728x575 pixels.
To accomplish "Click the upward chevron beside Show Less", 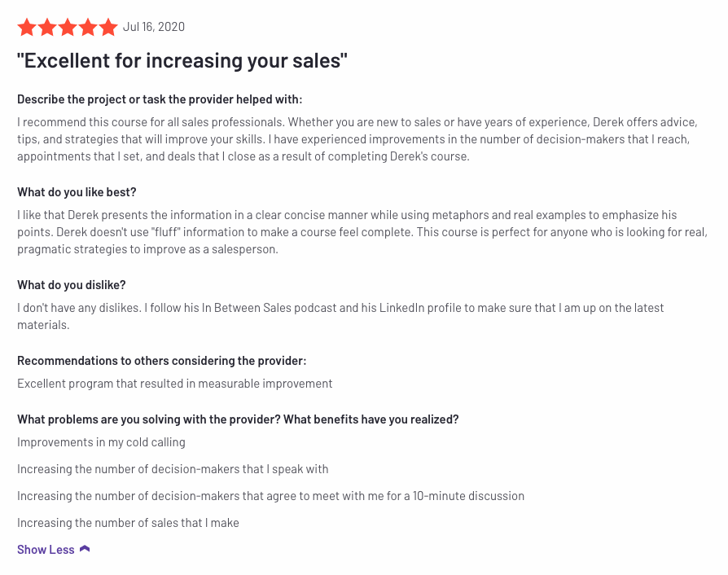I will click(x=85, y=549).
